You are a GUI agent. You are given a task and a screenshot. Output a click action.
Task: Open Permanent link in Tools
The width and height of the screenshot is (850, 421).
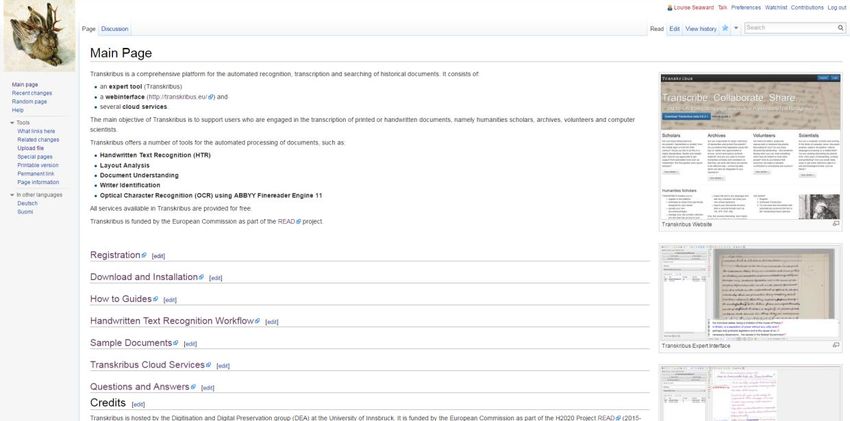coord(36,174)
